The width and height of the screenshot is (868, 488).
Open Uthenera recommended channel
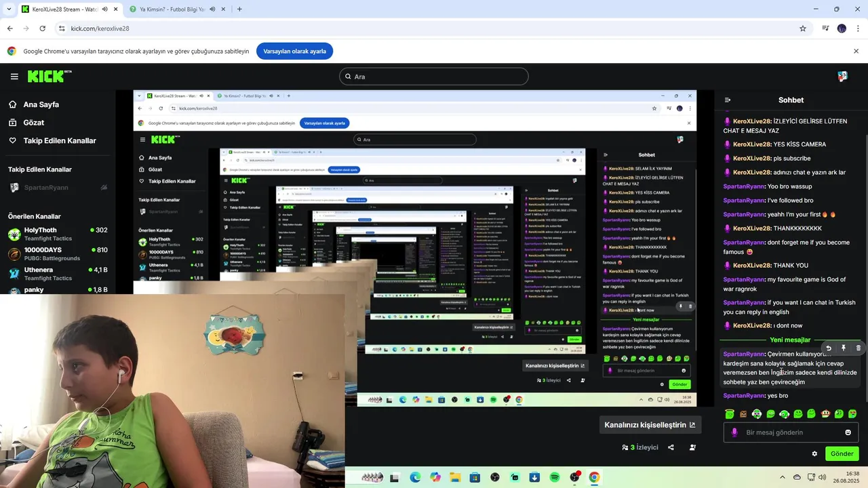tap(58, 274)
